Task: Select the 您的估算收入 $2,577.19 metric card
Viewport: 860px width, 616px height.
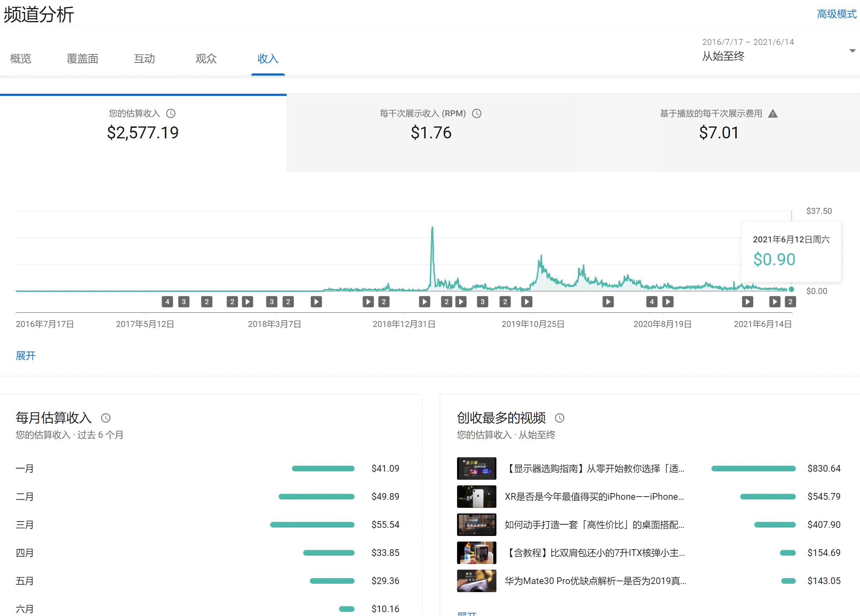Action: click(143, 133)
